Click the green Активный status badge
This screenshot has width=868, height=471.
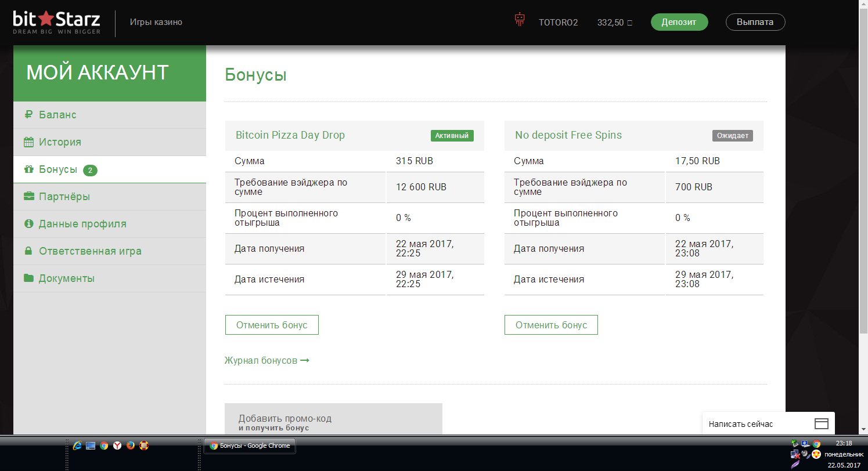coord(452,136)
